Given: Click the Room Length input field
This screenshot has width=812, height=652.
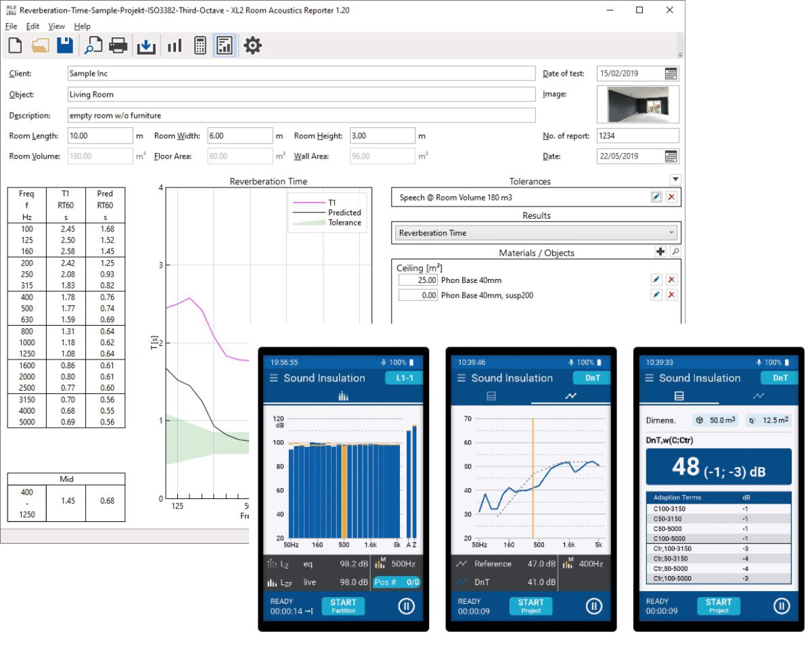Looking at the screenshot, I should tap(100, 136).
